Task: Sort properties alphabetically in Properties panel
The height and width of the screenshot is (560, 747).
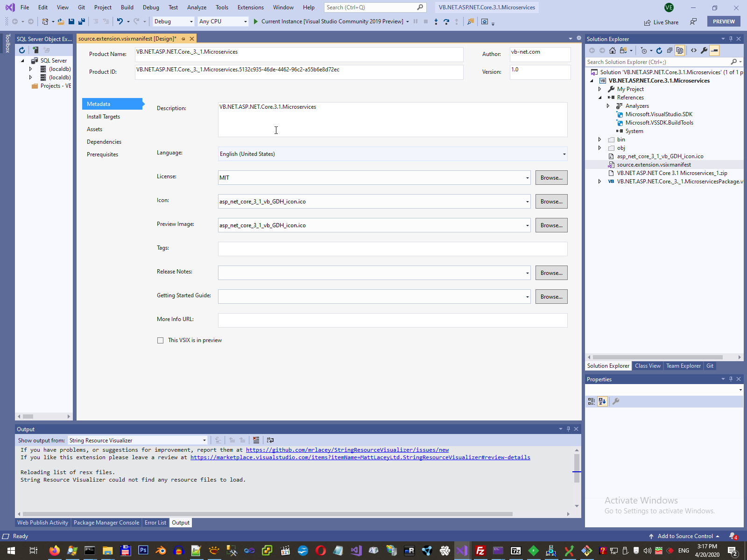Action: click(602, 401)
